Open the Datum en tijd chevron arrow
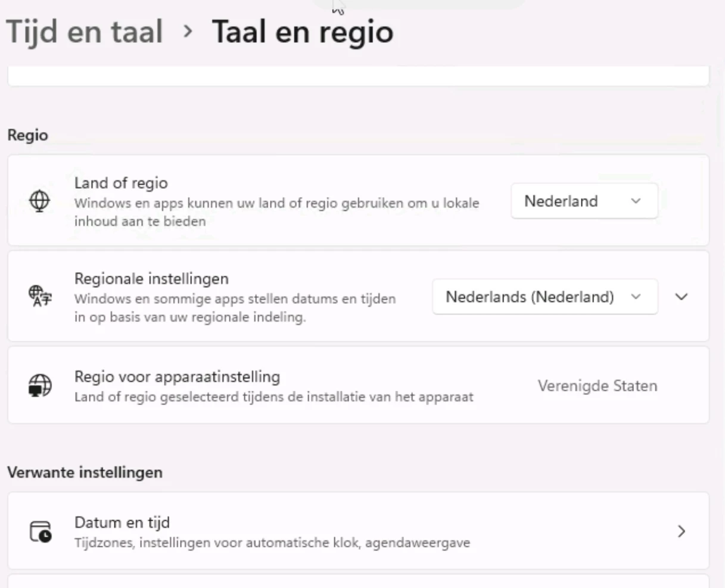Image resolution: width=725 pixels, height=588 pixels. 682,531
